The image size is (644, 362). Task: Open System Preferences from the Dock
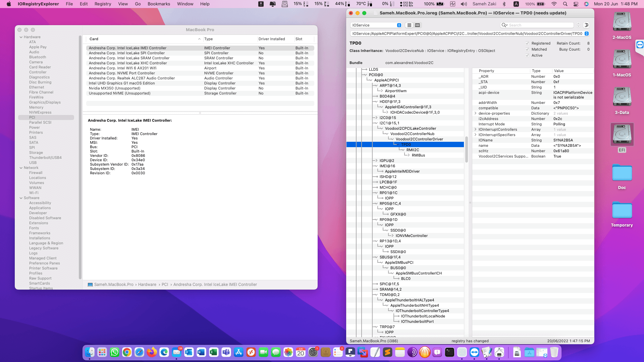pos(313,352)
